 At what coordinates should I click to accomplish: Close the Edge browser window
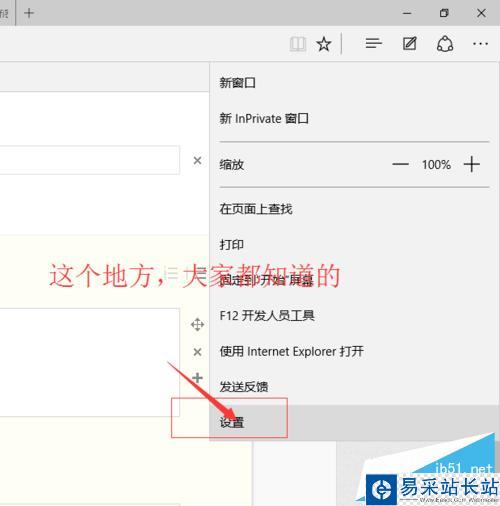click(x=481, y=13)
